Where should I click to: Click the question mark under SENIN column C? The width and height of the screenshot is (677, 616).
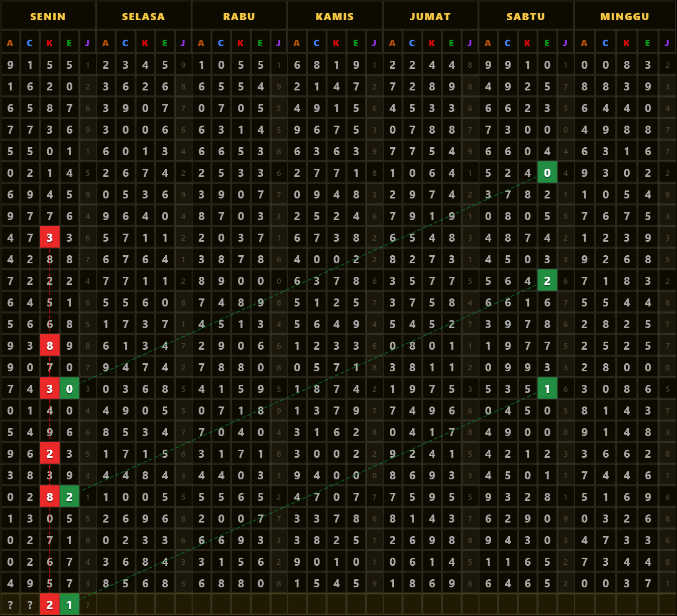(30, 605)
